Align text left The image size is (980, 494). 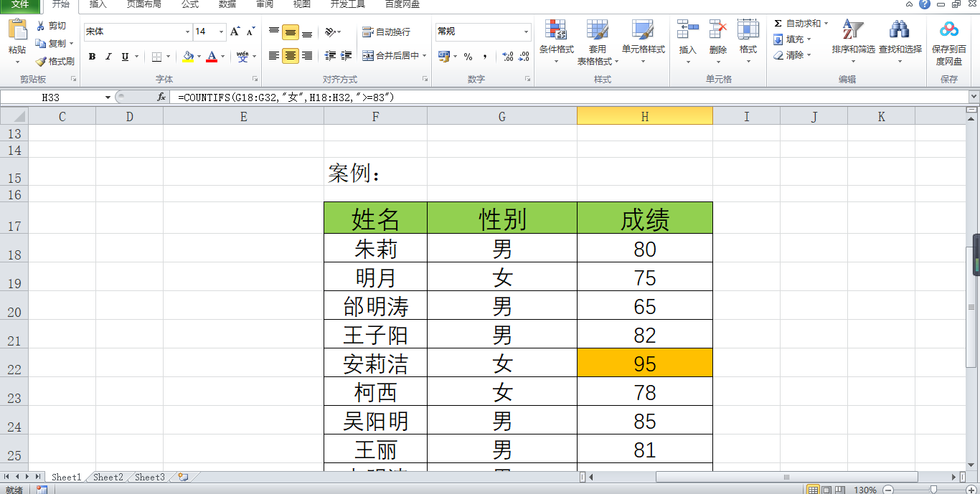pyautogui.click(x=274, y=56)
